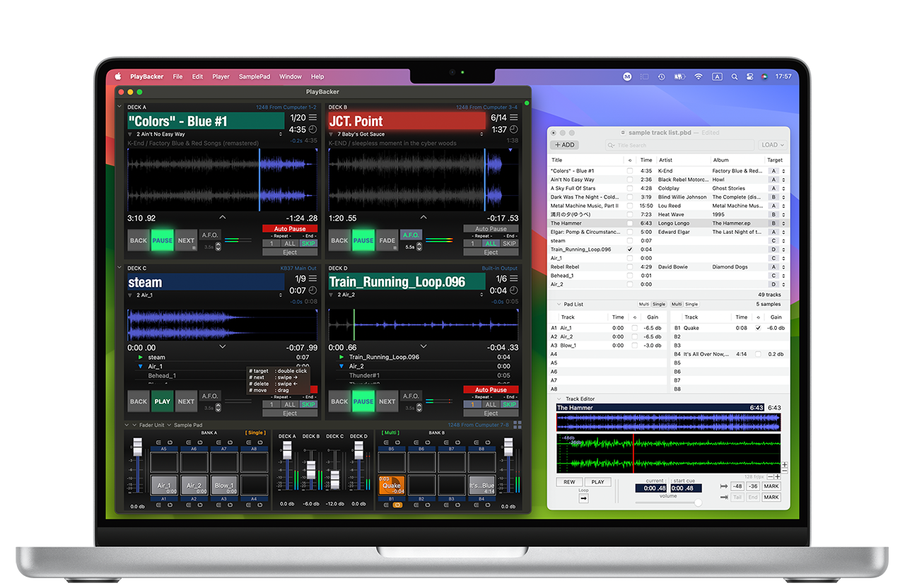Open the playlist menu icon on Deck A
Screen dimensions: 905x588
click(313, 118)
